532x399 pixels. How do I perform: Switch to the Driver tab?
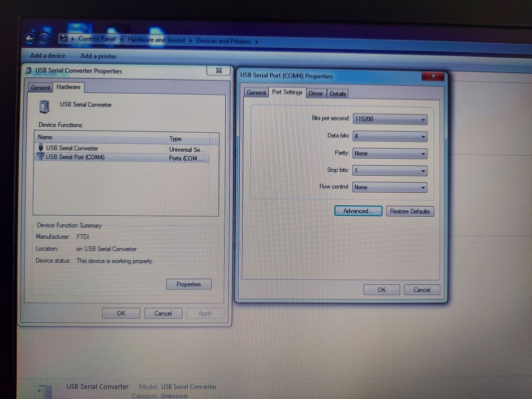(x=315, y=94)
